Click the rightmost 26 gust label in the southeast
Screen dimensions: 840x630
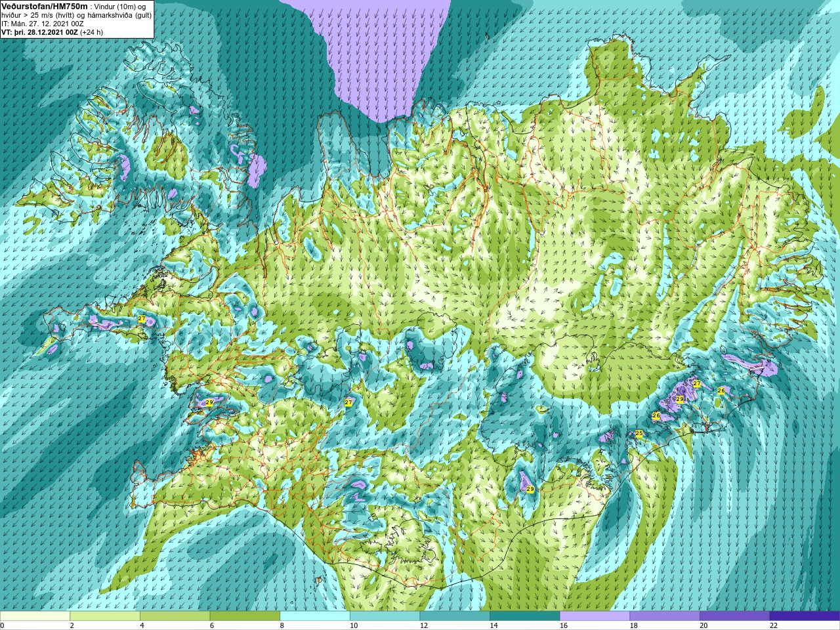pos(721,390)
